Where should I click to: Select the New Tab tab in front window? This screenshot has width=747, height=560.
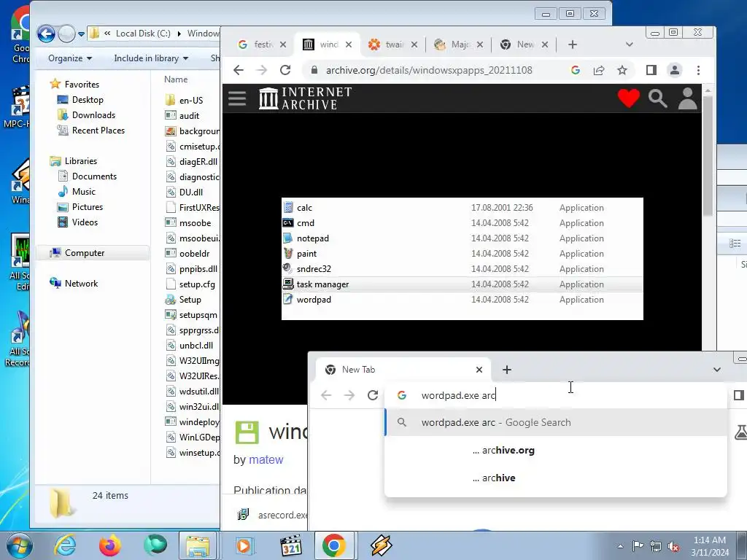point(403,370)
